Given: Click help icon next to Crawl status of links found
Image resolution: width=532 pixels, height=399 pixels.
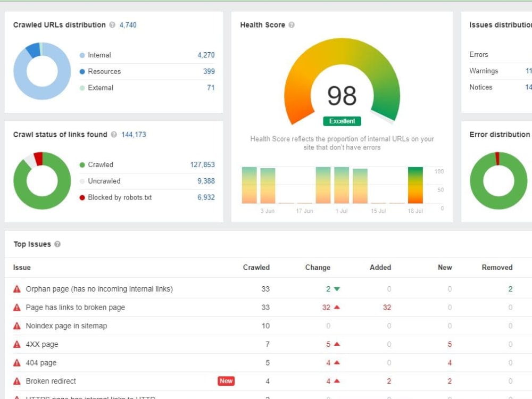Looking at the screenshot, I should 114,135.
